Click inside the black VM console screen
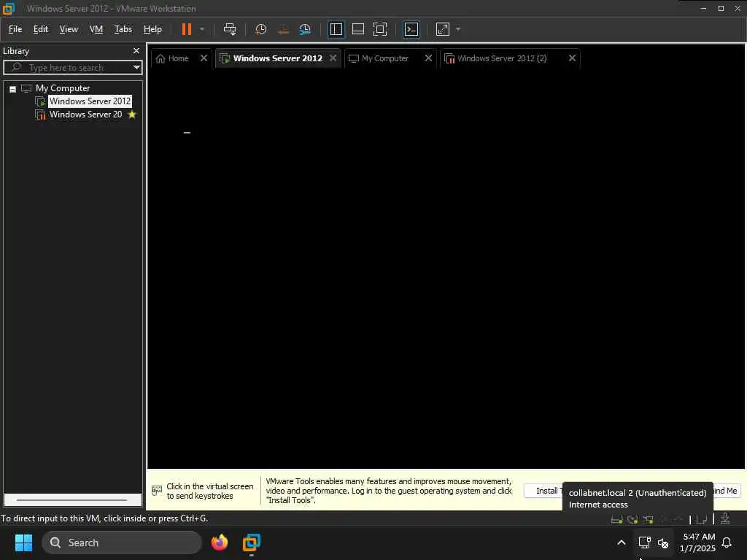Screen dimensions: 747x560 [x=446, y=269]
